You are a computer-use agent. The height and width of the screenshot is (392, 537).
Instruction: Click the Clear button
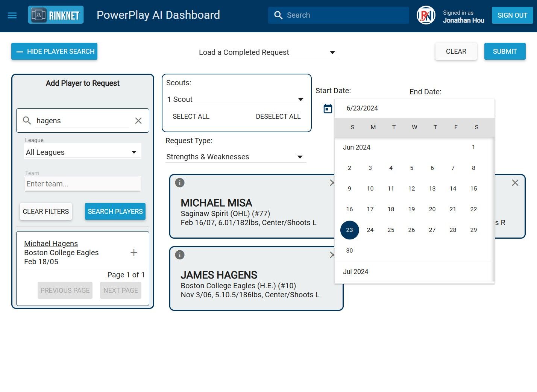coord(456,51)
